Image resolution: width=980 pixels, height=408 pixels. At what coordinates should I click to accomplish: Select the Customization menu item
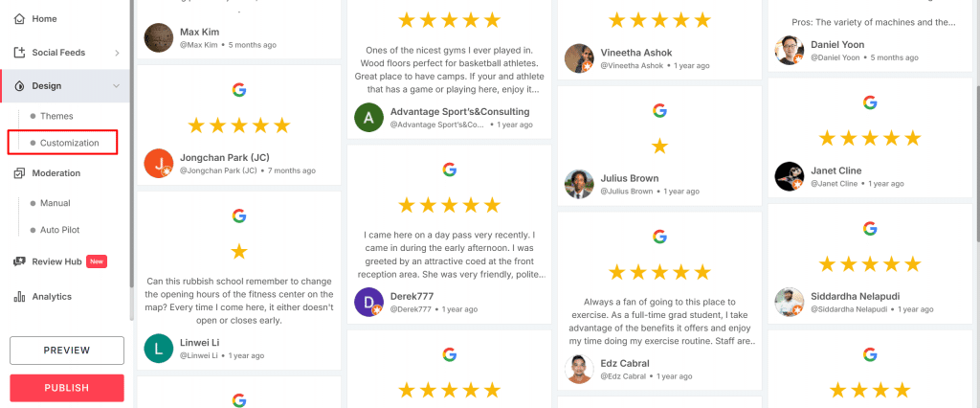69,143
